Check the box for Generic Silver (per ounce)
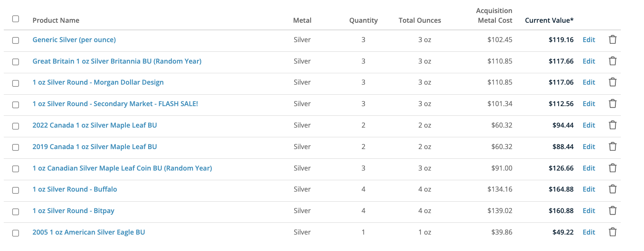The height and width of the screenshot is (251, 644). pos(16,40)
